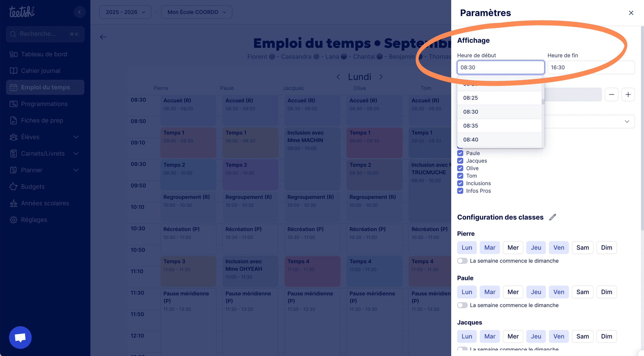The width and height of the screenshot is (644, 356).
Task: Open Paule's Inclusion avec Mme OHYEAH slot
Action: (x=250, y=271)
